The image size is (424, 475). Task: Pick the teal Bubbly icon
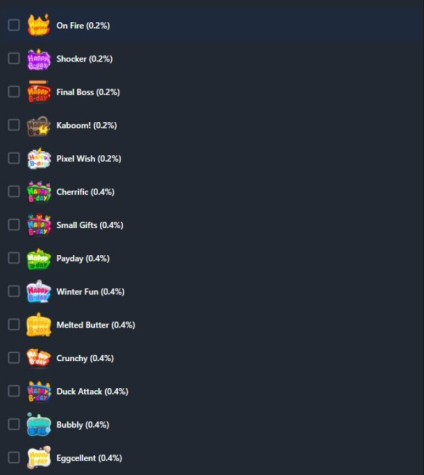pyautogui.click(x=39, y=425)
